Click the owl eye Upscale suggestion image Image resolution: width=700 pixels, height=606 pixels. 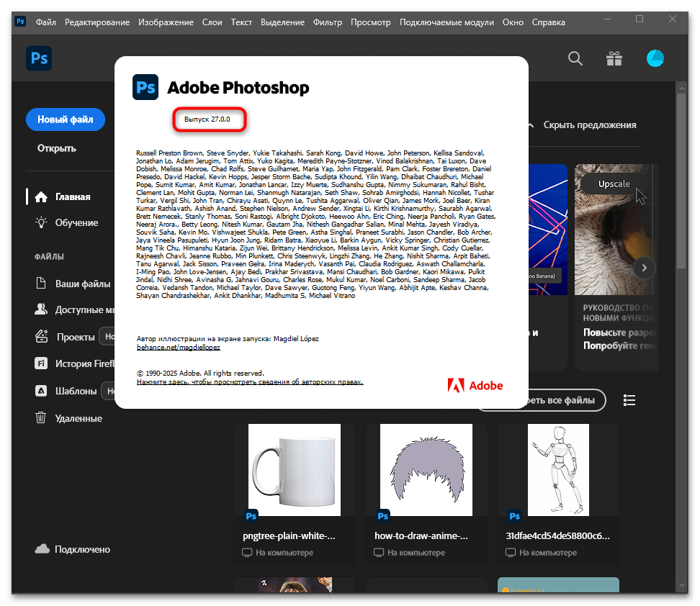[616, 230]
